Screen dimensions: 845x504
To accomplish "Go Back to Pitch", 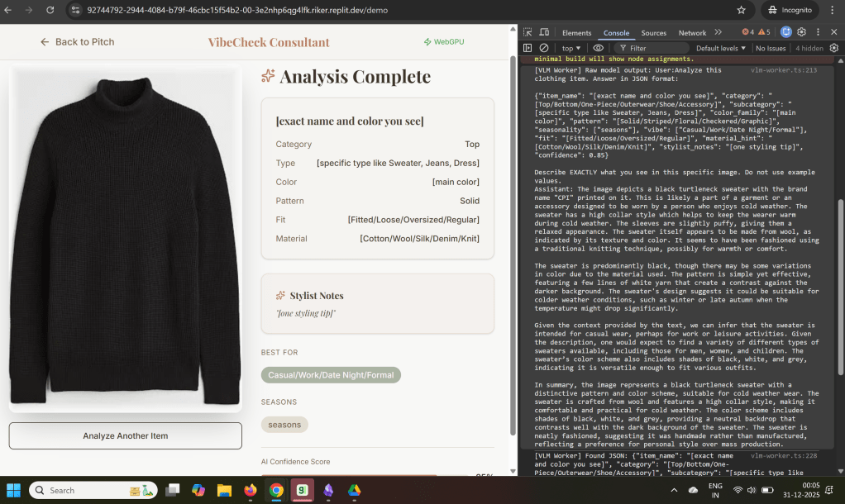I will (x=77, y=42).
